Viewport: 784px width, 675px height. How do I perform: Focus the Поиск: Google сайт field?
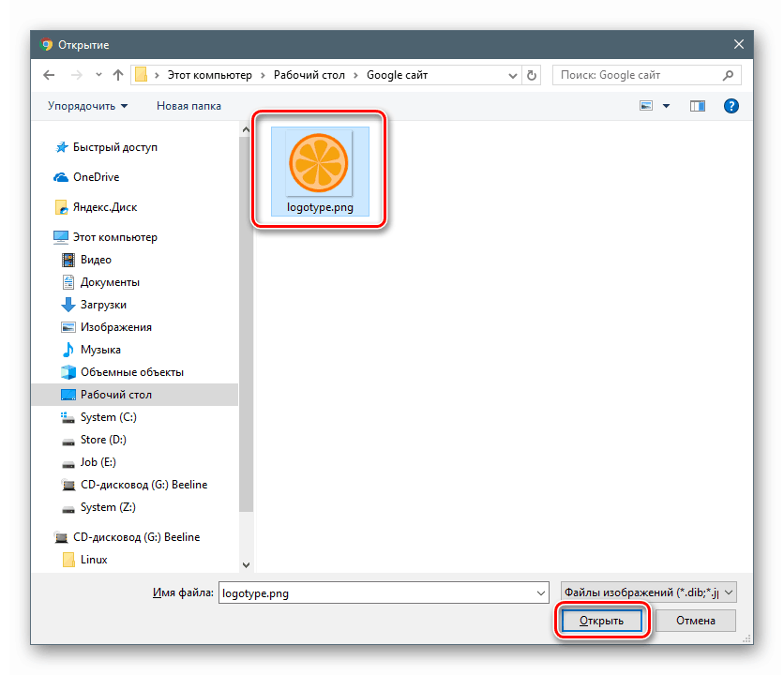[646, 75]
